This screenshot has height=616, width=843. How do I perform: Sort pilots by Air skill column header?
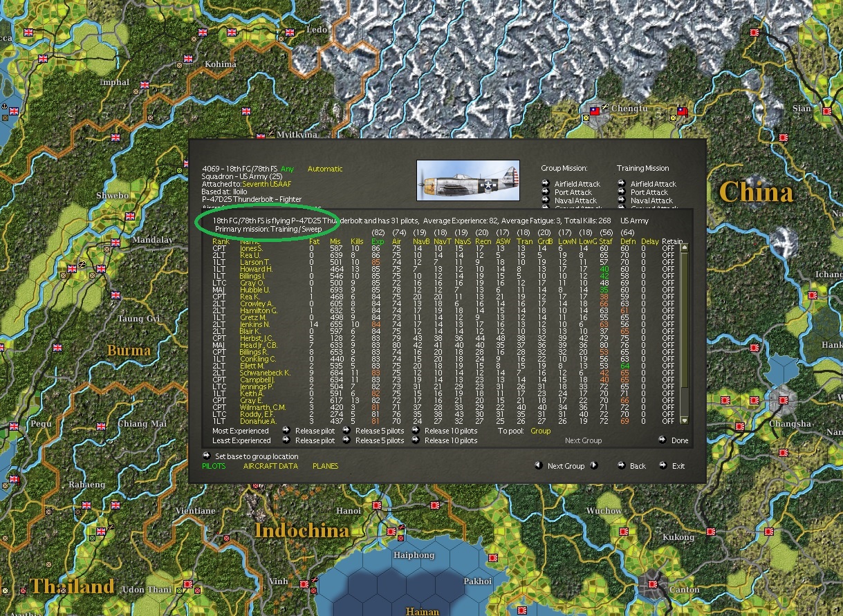click(x=397, y=241)
